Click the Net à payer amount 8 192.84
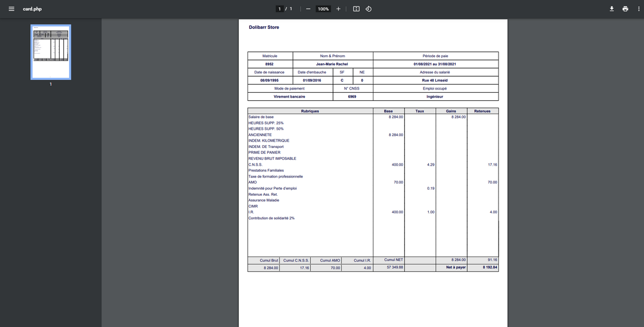 [489, 267]
